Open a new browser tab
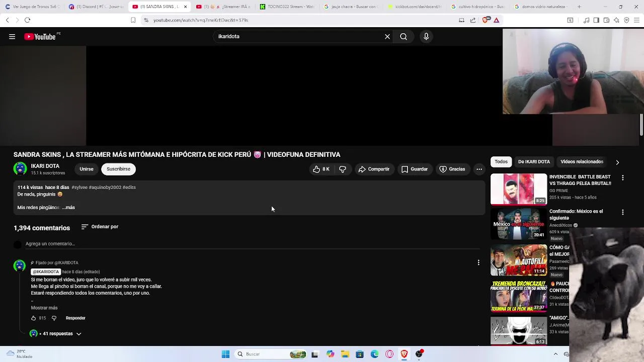 click(579, 7)
